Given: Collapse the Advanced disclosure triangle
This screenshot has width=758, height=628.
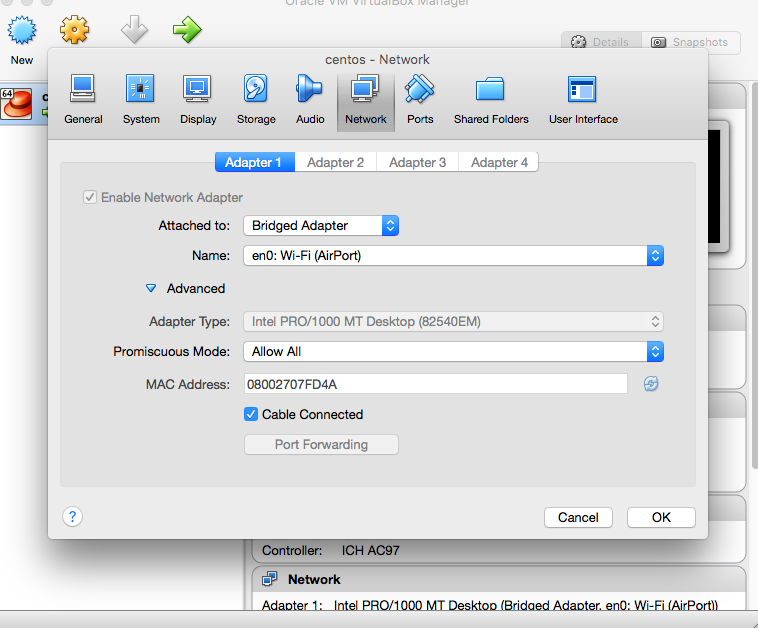Looking at the screenshot, I should click(151, 289).
